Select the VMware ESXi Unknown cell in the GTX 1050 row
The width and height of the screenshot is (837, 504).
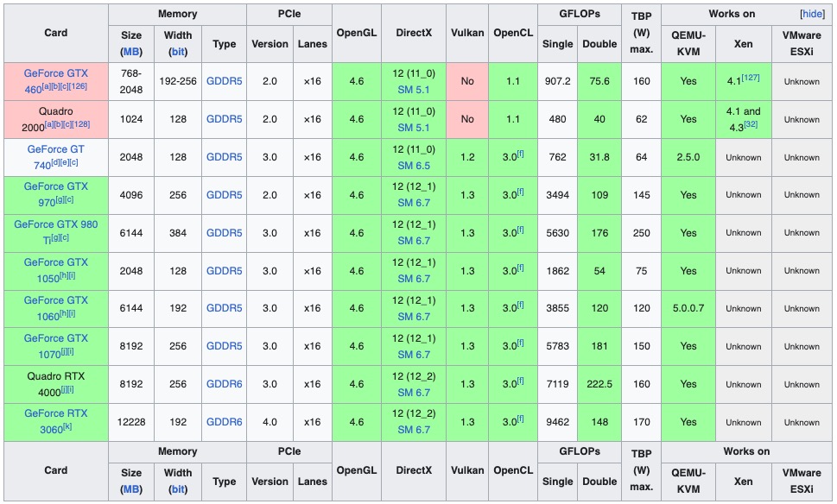click(x=802, y=271)
